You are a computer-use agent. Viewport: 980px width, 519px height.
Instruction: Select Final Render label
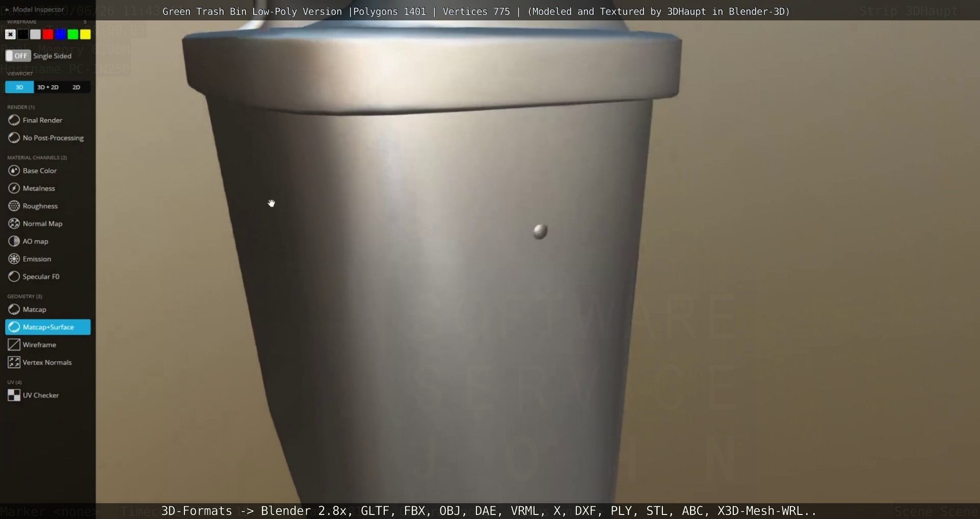pos(42,120)
